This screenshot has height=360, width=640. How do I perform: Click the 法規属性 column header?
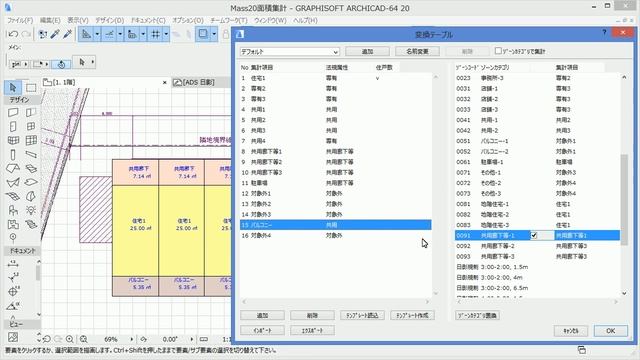[x=337, y=67]
